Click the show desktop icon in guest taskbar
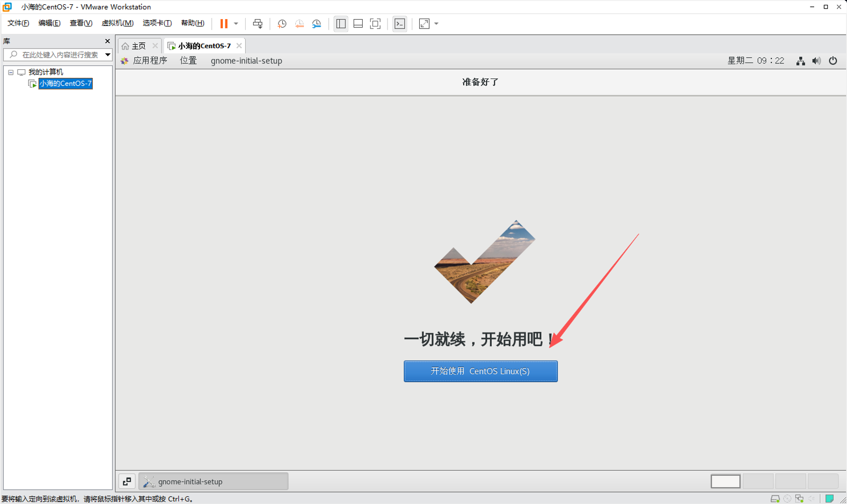847x504 pixels. pos(127,481)
